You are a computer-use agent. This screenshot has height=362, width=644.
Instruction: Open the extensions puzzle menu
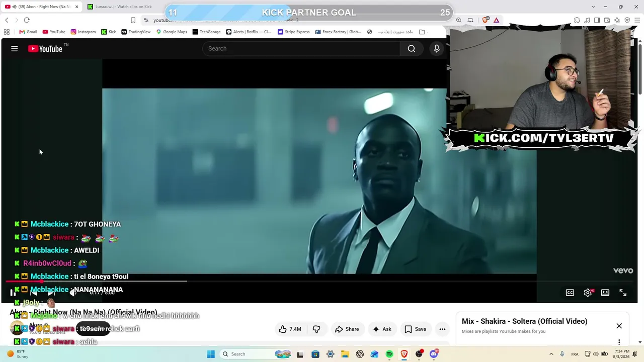577,20
